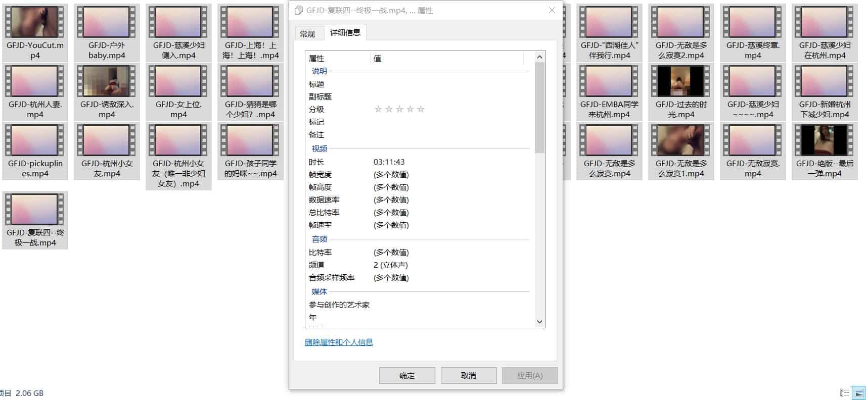The height and width of the screenshot is (400, 868).
Task: Switch to details list view icon
Action: point(844,393)
